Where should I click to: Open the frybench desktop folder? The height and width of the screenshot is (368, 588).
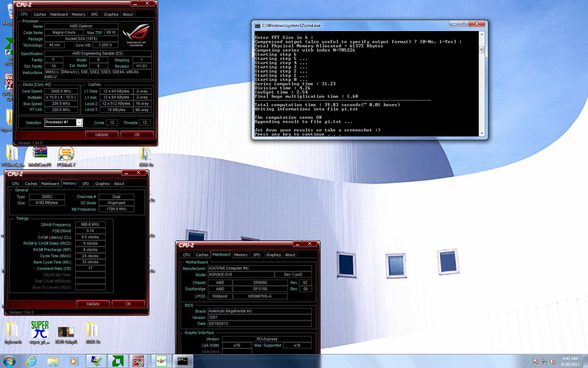click(x=13, y=333)
